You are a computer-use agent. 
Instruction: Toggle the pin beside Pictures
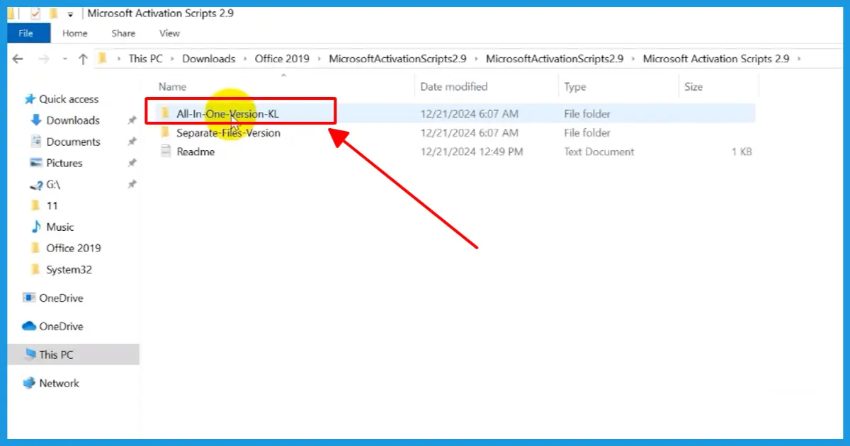(x=132, y=163)
